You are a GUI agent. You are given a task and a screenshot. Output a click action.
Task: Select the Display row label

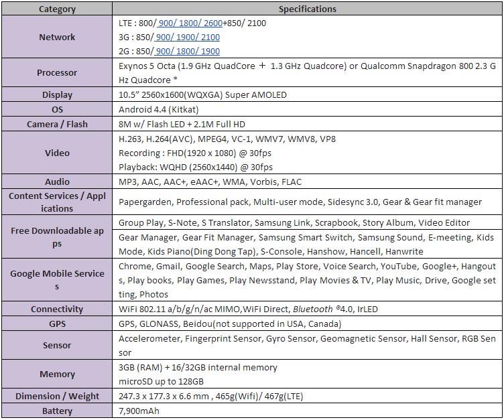57,95
